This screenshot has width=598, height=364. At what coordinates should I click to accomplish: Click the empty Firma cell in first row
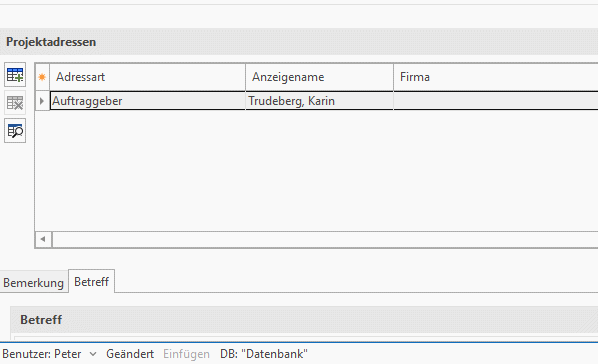pos(496,101)
